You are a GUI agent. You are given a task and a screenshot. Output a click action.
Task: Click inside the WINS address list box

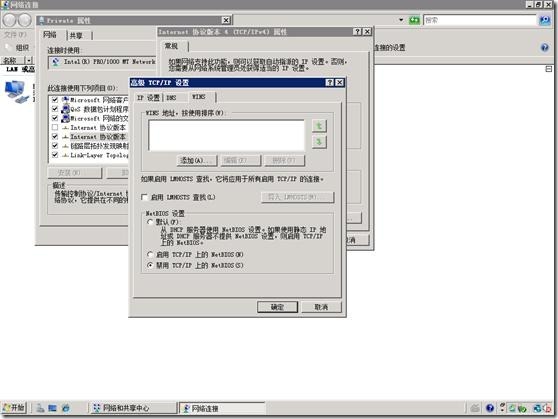226,135
